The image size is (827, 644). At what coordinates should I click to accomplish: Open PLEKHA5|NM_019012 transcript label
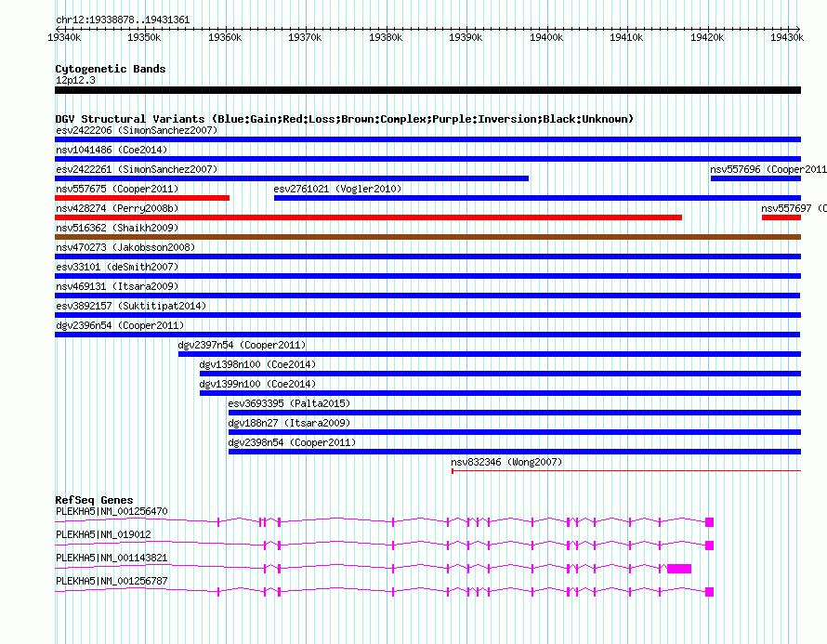(103, 535)
